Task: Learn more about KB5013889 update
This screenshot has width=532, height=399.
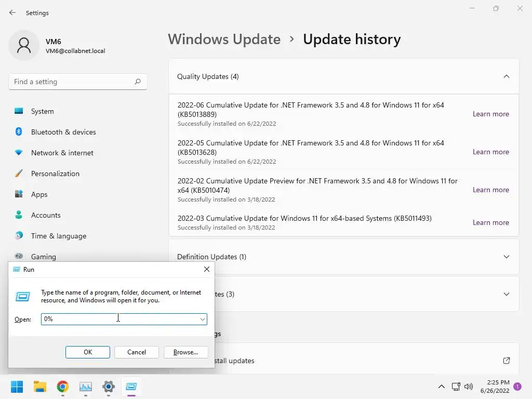Action: coord(490,114)
